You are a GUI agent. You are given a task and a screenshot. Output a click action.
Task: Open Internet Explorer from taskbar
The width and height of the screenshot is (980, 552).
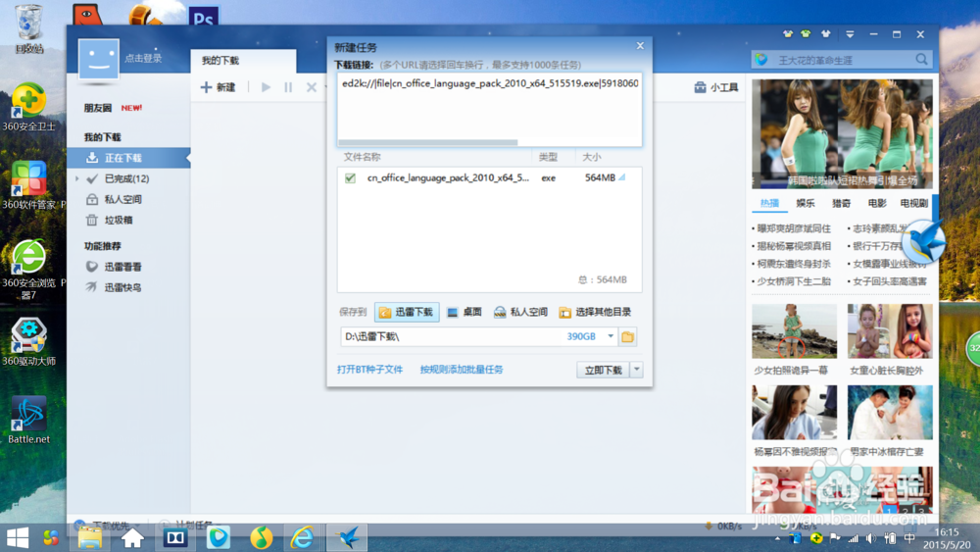tap(303, 538)
